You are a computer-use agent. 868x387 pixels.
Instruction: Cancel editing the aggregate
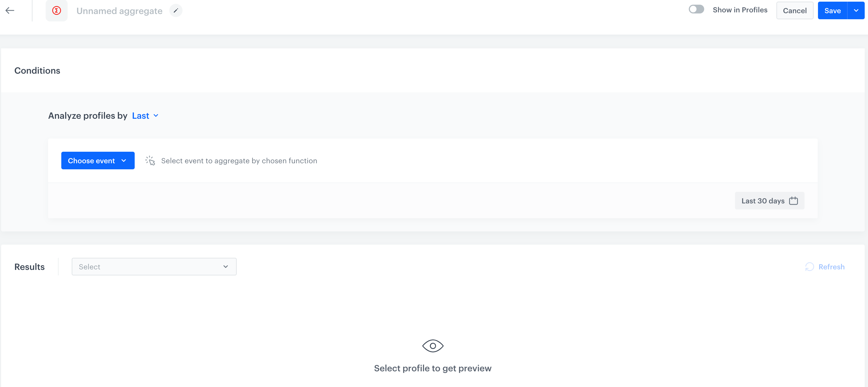(795, 10)
